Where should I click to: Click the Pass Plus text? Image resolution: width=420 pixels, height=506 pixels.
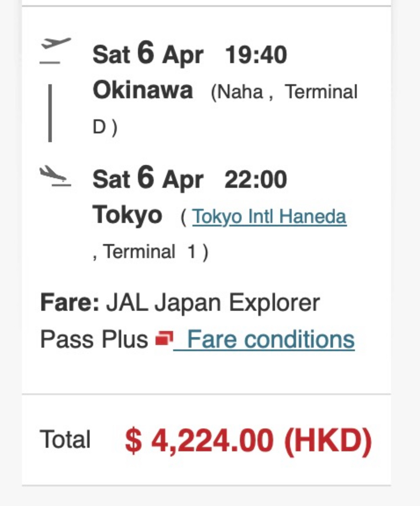94,339
